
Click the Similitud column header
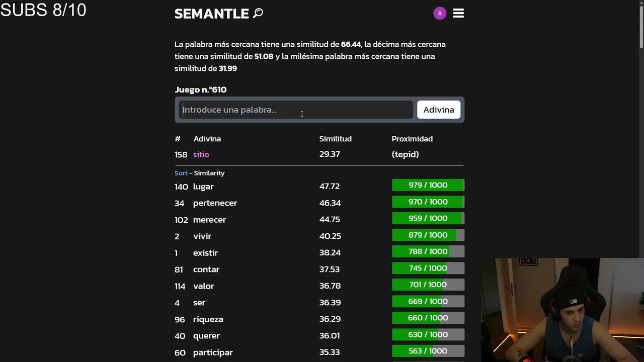(335, 139)
